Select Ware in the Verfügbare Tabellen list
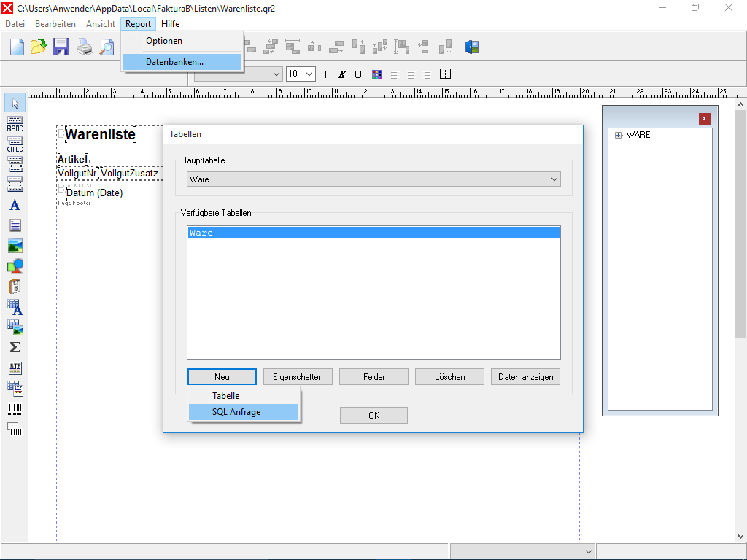Viewport: 747px width, 560px height. pos(373,233)
